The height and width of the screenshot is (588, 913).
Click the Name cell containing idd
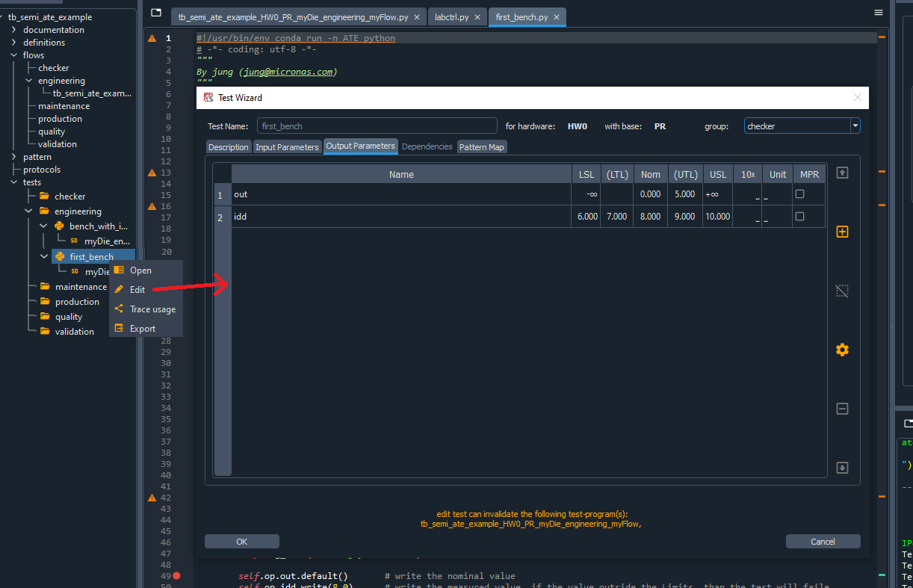401,217
